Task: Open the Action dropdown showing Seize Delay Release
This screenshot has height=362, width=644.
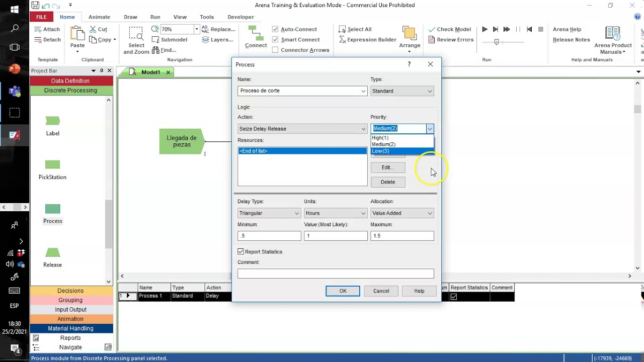Action: tap(363, 129)
